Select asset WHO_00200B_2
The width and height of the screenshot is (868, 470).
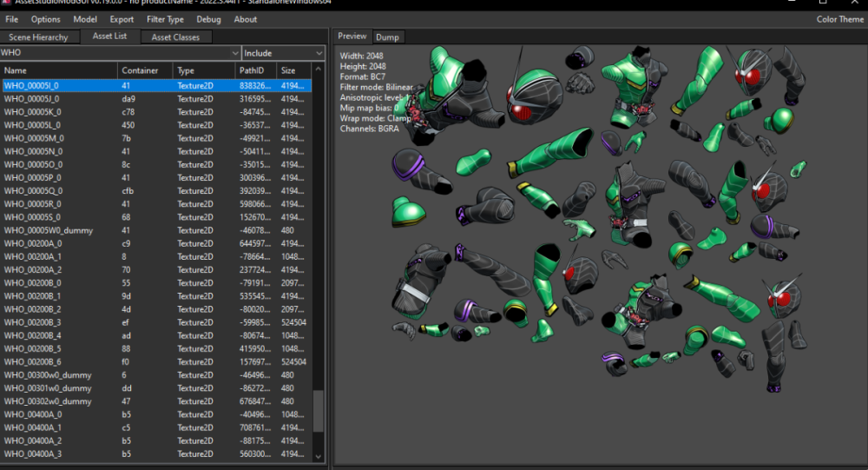tap(156, 309)
